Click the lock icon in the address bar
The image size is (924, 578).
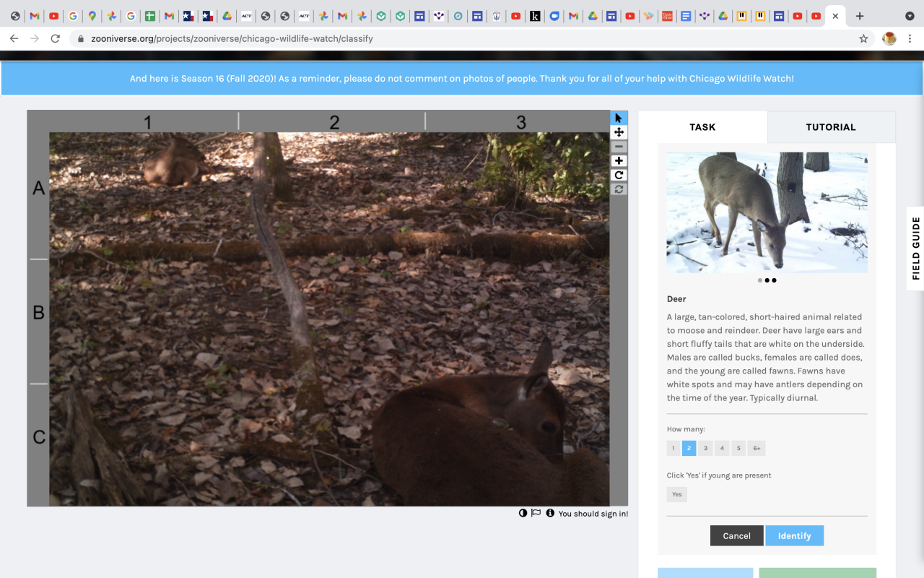tap(80, 39)
